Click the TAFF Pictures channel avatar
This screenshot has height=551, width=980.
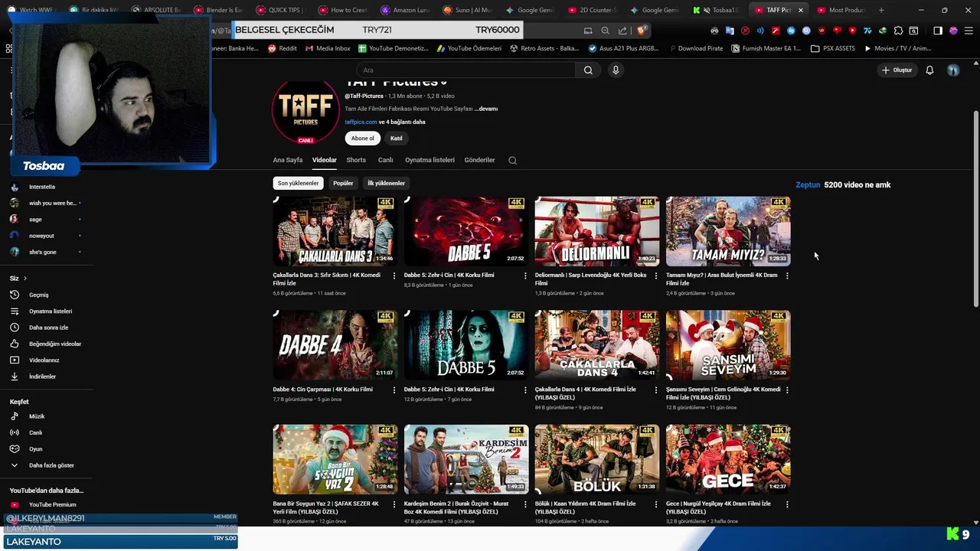(305, 111)
